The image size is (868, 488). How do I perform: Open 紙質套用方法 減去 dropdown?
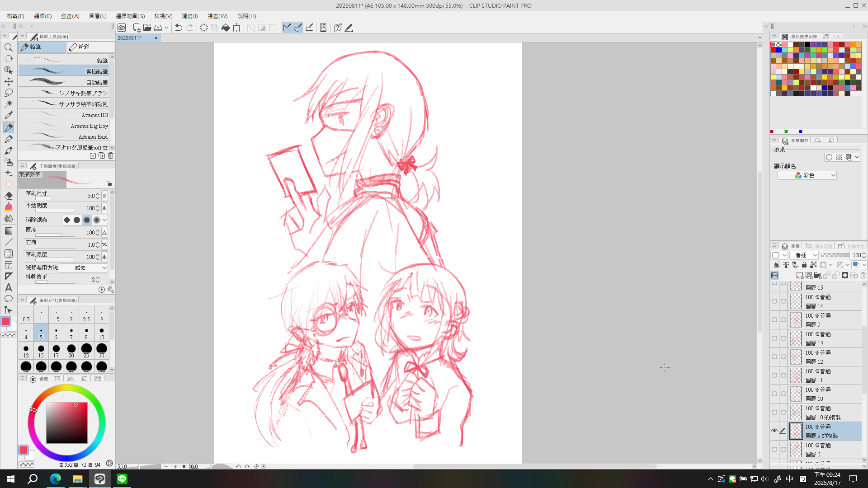pyautogui.click(x=84, y=268)
